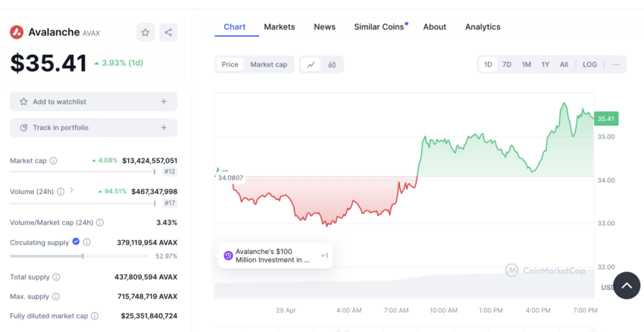
Task: Open the Market cap info icon
Action: coord(53,161)
